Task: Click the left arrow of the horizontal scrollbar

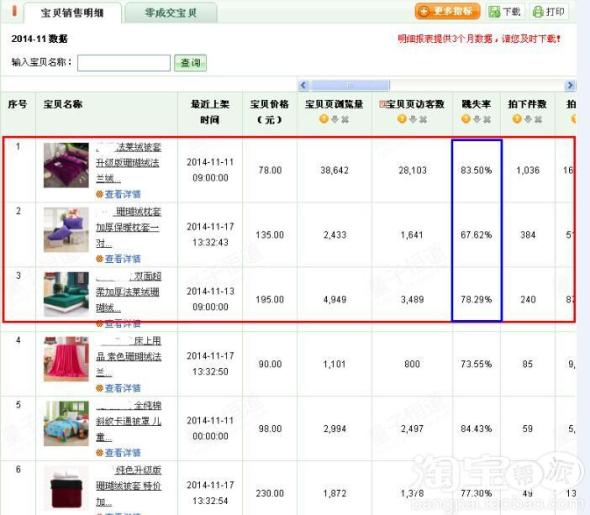Action: click(x=304, y=85)
